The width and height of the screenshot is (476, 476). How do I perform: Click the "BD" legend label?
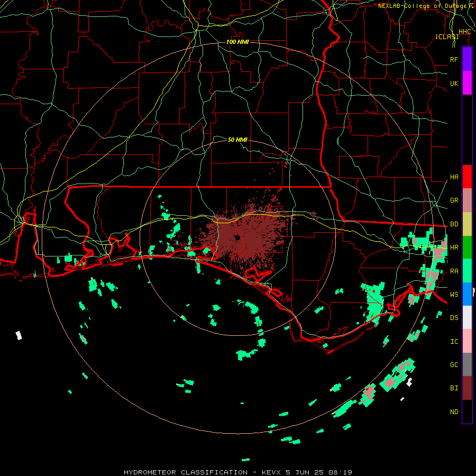tap(454, 224)
